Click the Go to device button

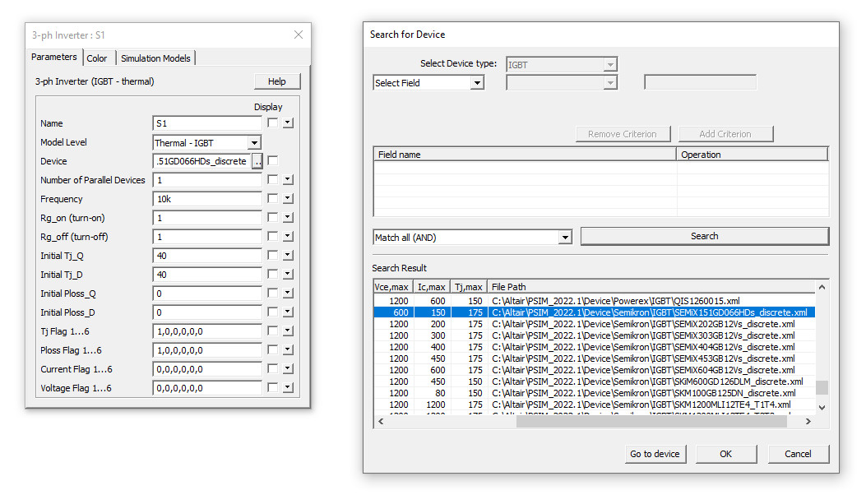[655, 454]
